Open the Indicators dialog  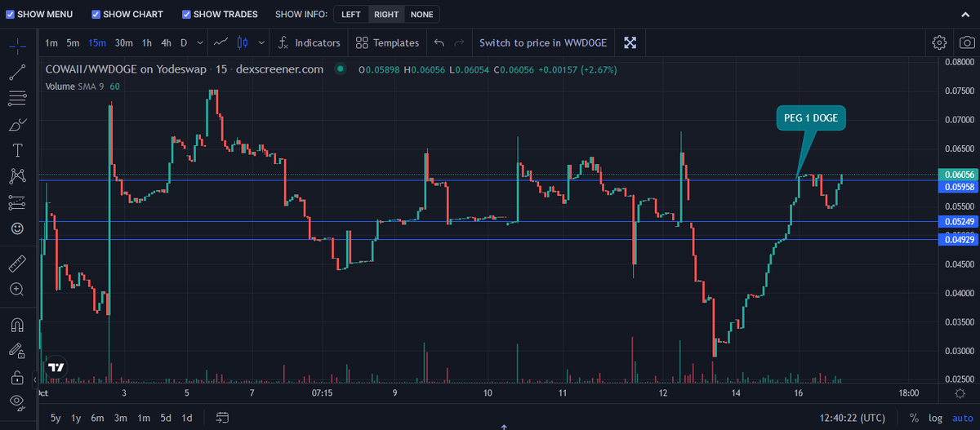(309, 42)
